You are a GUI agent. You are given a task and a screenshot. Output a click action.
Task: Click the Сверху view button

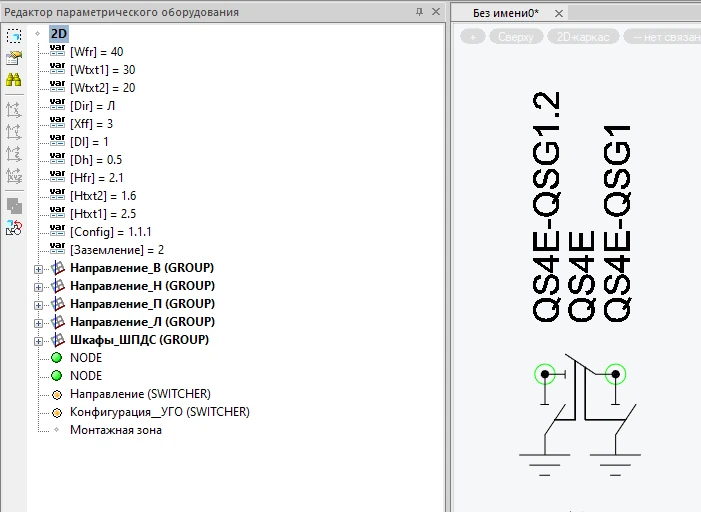pyautogui.click(x=517, y=37)
